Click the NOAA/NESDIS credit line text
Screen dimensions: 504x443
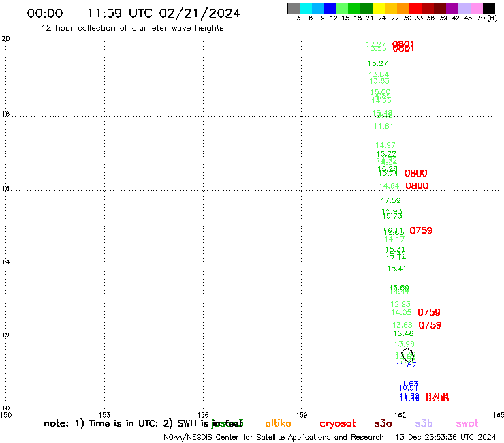(x=274, y=437)
